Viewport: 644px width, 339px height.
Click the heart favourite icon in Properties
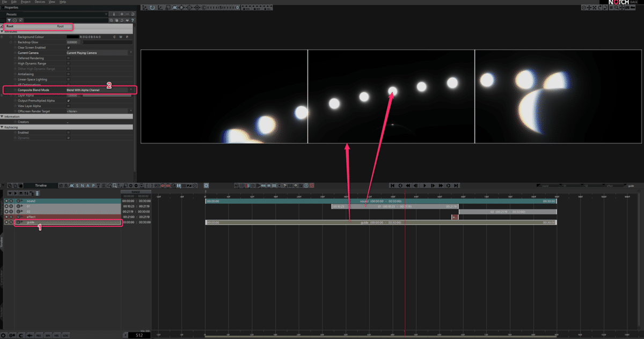point(127,20)
